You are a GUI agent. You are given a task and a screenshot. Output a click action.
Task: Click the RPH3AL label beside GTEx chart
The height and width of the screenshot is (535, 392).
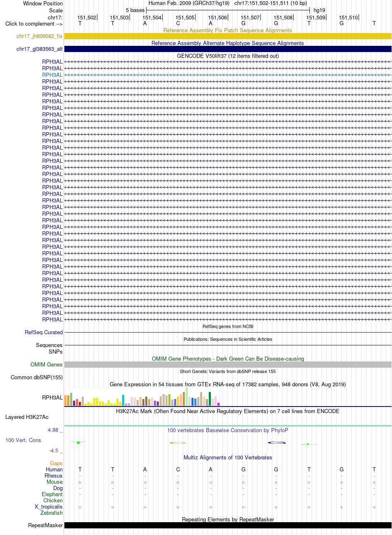52,397
